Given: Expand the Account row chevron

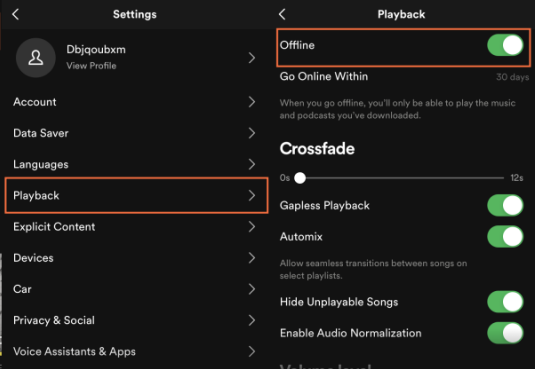Looking at the screenshot, I should pos(252,102).
